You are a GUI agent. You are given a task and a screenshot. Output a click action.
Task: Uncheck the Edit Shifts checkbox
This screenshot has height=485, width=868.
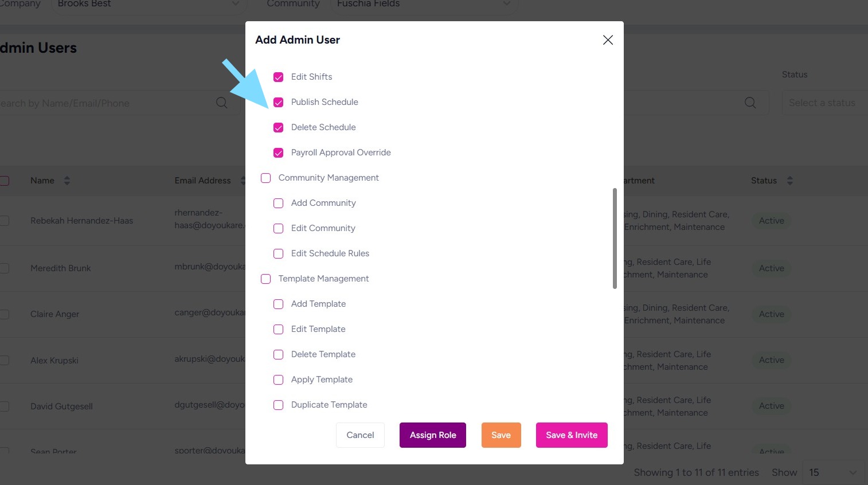click(x=279, y=77)
